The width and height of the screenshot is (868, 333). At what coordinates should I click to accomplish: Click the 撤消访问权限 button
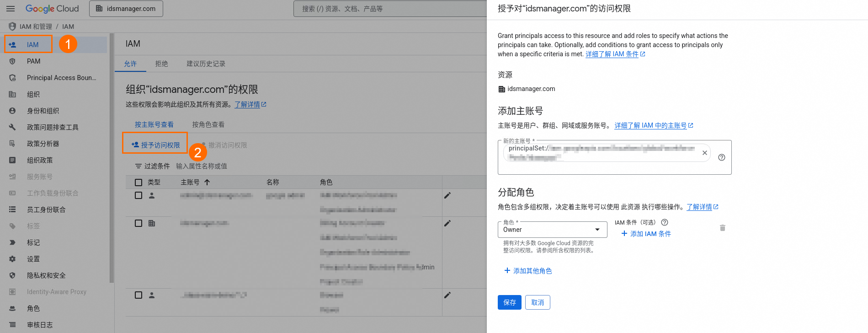[224, 145]
